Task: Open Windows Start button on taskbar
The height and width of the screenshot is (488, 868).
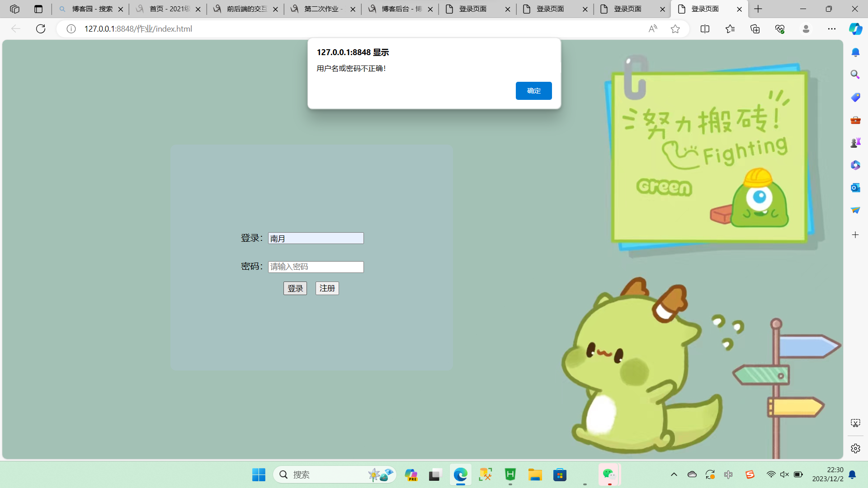Action: (x=259, y=474)
